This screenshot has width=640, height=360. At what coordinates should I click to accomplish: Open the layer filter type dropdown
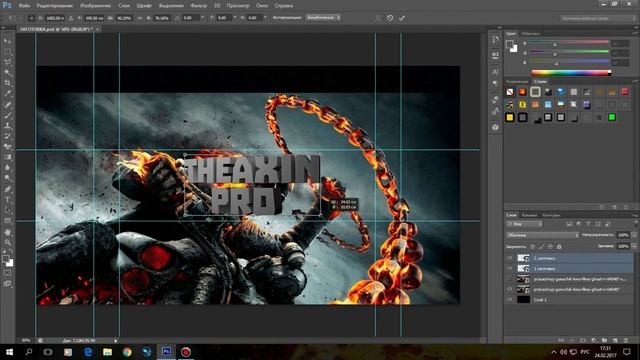click(x=524, y=224)
